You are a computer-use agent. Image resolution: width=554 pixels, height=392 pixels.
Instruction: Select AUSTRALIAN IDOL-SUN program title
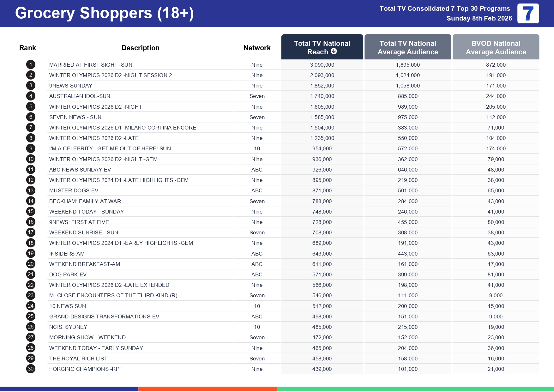coord(80,96)
